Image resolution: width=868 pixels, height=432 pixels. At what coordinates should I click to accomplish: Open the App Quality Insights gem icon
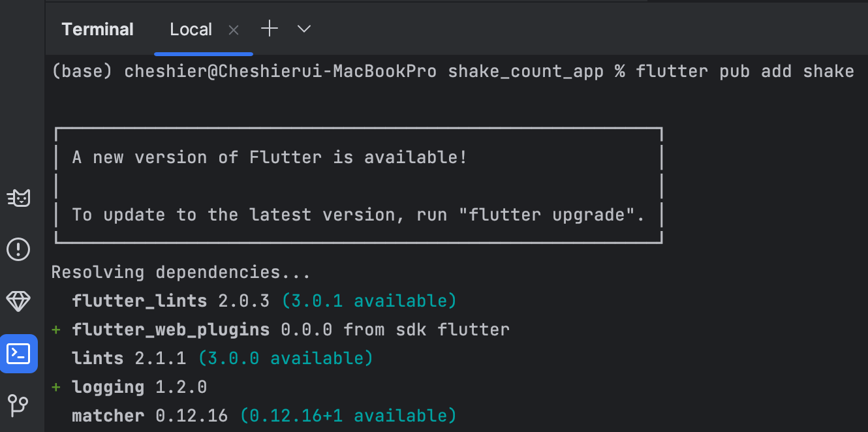tap(18, 301)
